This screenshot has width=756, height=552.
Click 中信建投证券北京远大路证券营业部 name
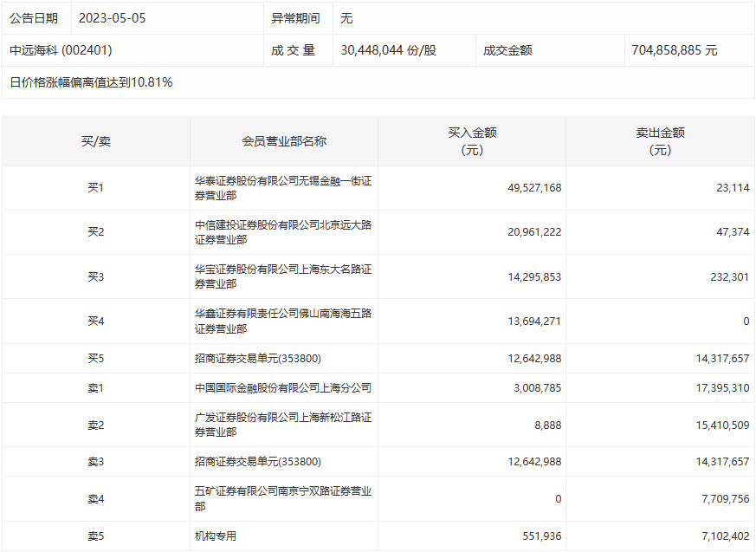coord(283,232)
